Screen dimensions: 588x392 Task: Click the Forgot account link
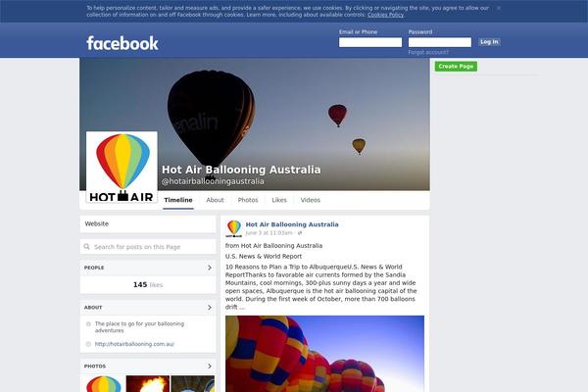point(428,53)
